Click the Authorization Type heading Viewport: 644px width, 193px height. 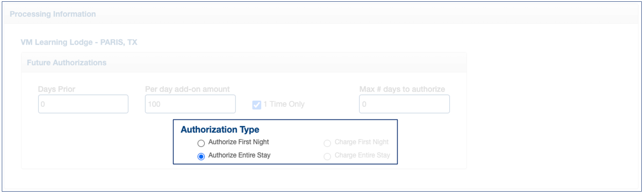(x=220, y=130)
